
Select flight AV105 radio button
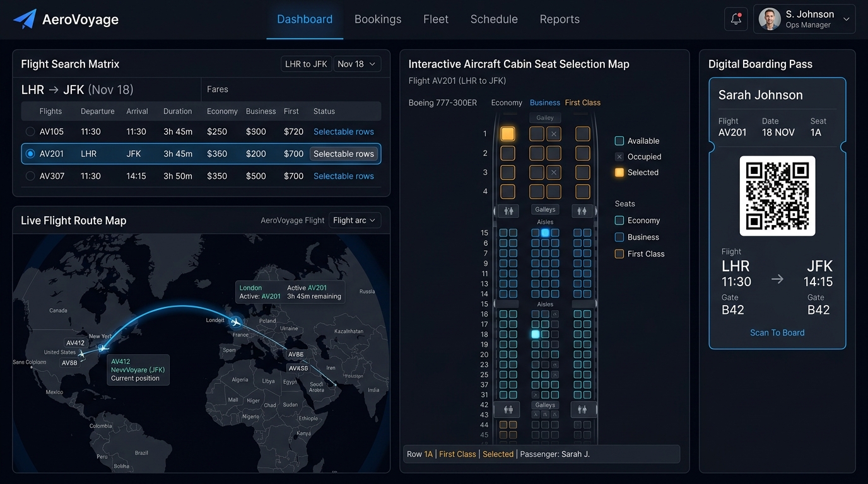coord(30,132)
